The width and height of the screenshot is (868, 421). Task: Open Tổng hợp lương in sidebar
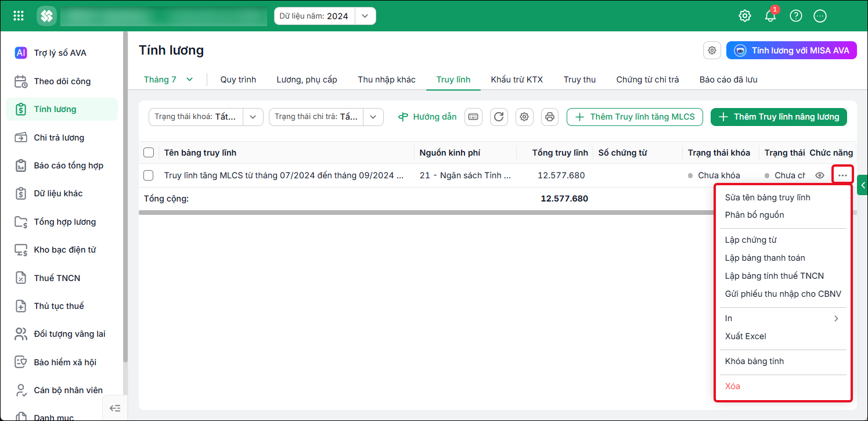(62, 222)
